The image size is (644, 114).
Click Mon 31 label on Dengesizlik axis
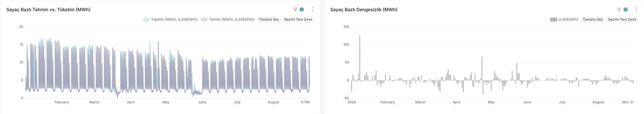628,102
